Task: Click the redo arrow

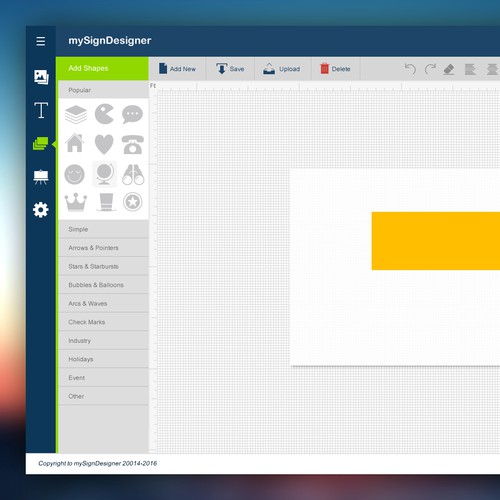Action: point(430,69)
